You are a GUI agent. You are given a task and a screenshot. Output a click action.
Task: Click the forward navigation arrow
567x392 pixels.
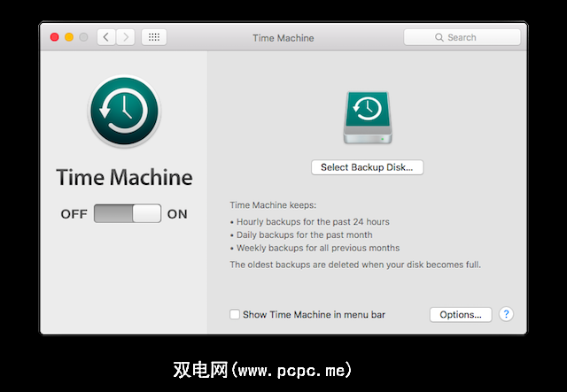pos(126,37)
